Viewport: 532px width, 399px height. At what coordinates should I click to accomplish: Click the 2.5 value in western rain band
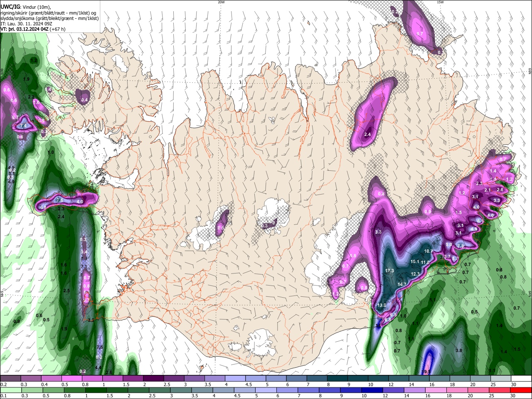[66, 291]
